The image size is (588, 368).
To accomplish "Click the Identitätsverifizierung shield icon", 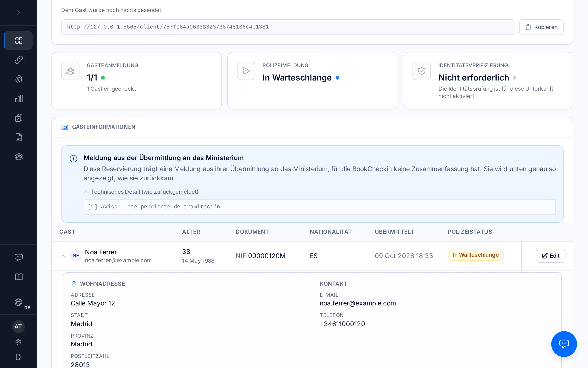I will tap(421, 71).
